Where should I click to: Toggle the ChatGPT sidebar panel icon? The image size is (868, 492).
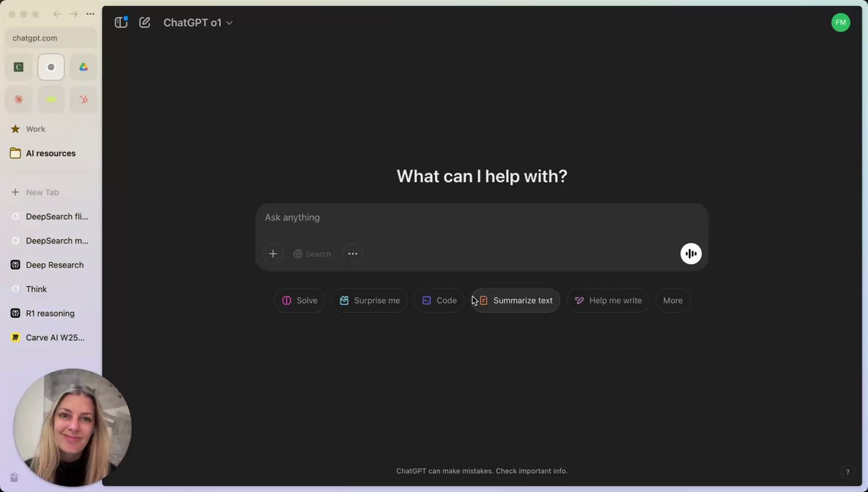click(x=121, y=22)
